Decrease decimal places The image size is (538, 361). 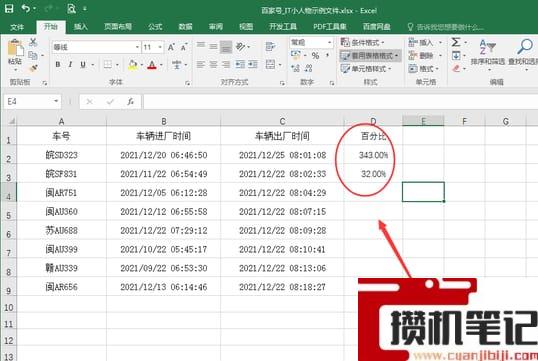coord(308,68)
